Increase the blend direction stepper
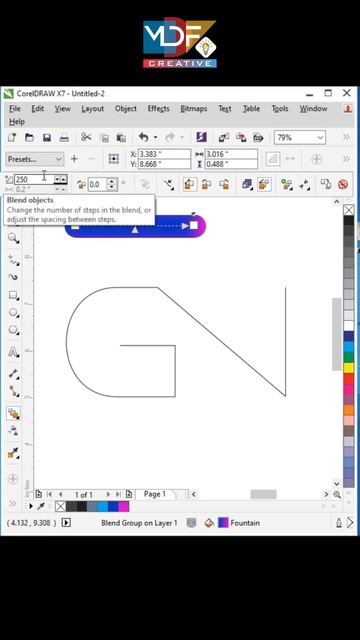360x640 pixels. pyautogui.click(x=112, y=181)
